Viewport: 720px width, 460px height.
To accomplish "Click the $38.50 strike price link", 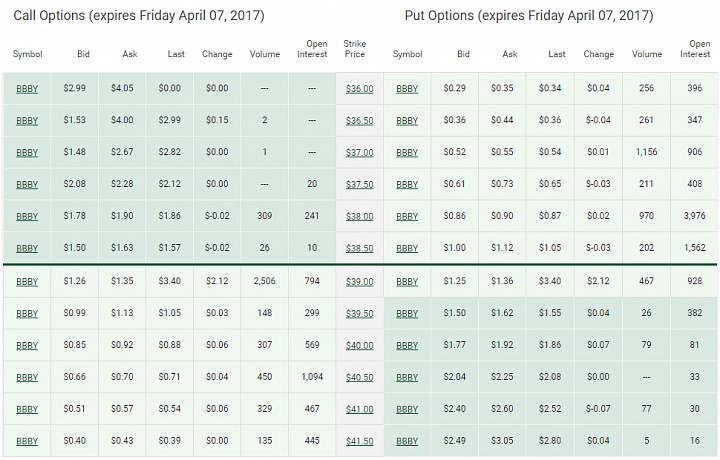I will 359,248.
